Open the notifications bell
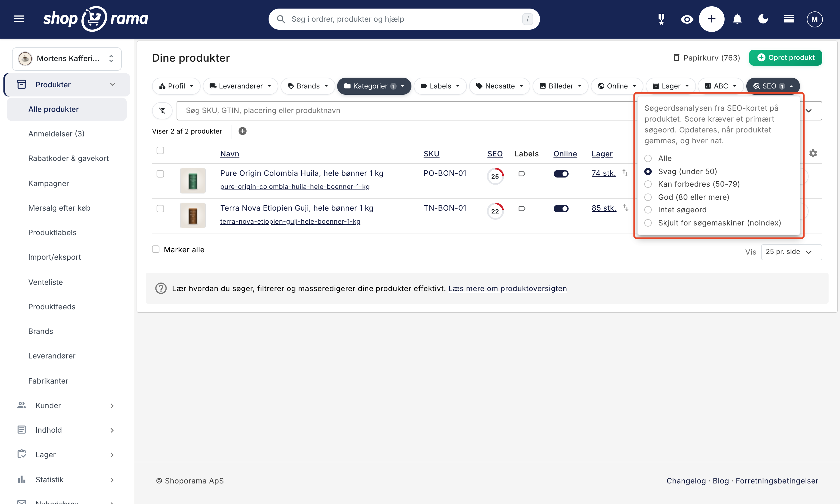The width and height of the screenshot is (840, 504). coord(737,19)
